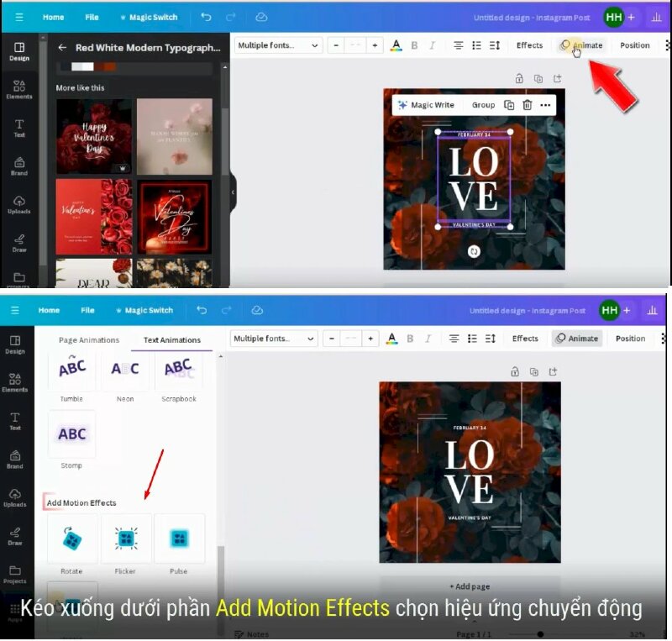Screen dimensions: 672x641
Task: Open the File menu
Action: coord(92,17)
